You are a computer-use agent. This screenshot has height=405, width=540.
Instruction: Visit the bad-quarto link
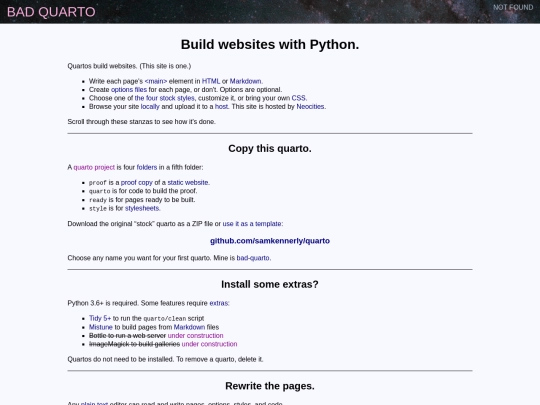pyautogui.click(x=253, y=258)
